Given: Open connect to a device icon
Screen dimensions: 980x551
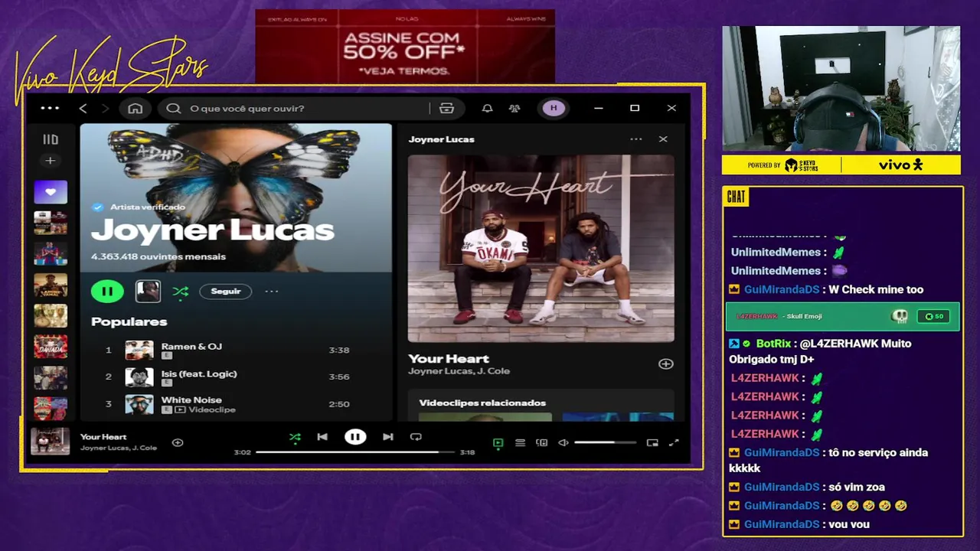Looking at the screenshot, I should pos(542,442).
